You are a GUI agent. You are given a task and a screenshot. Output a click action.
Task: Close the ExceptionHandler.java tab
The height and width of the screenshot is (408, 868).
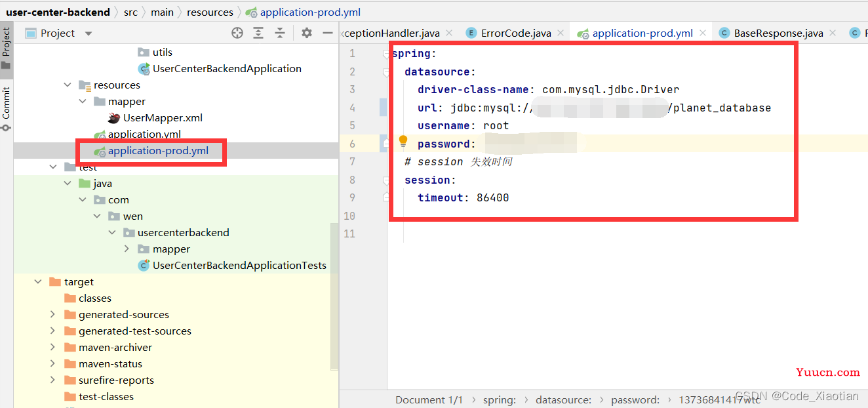pyautogui.click(x=450, y=33)
